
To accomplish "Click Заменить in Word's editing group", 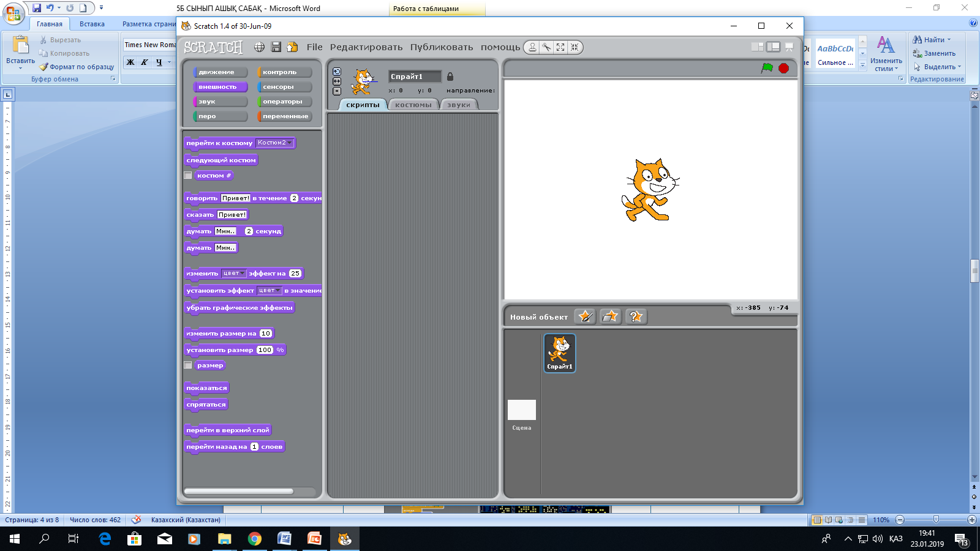I will tap(934, 53).
